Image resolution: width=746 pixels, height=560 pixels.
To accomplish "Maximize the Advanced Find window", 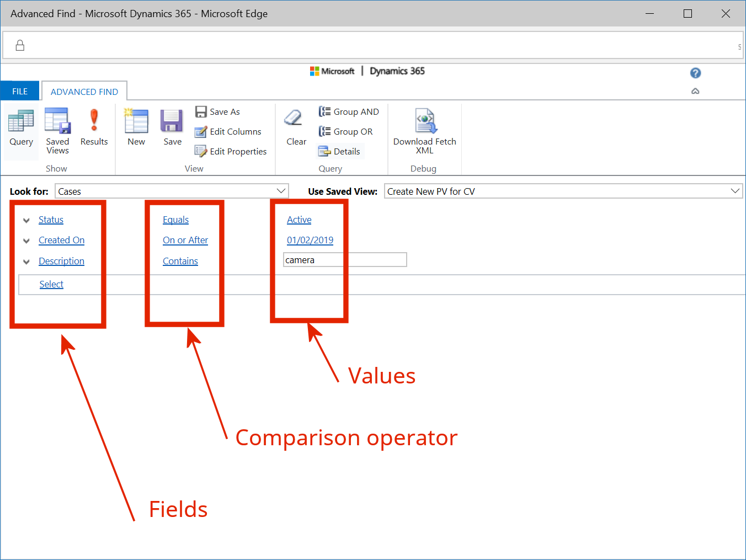I will click(688, 13).
